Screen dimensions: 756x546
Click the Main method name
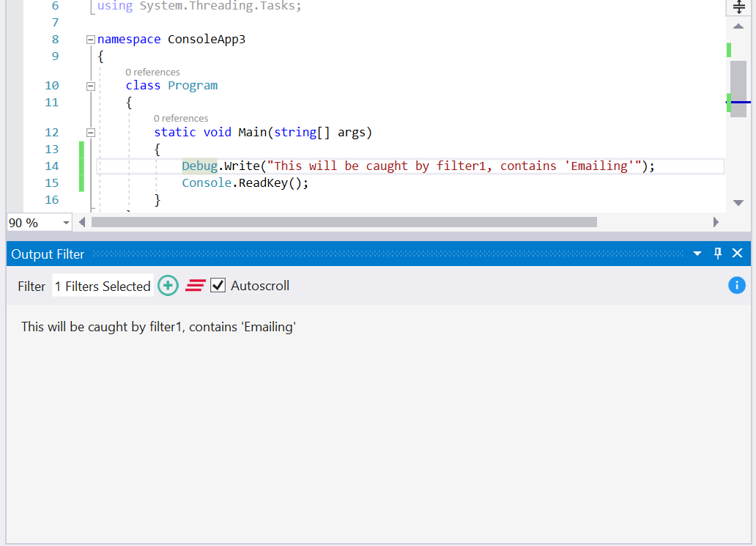point(252,132)
